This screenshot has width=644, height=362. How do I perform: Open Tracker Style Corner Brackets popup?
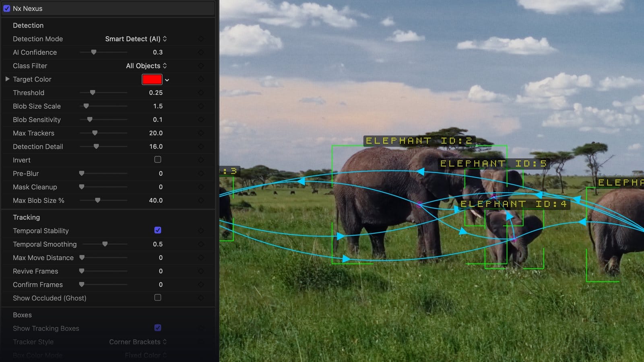138,342
